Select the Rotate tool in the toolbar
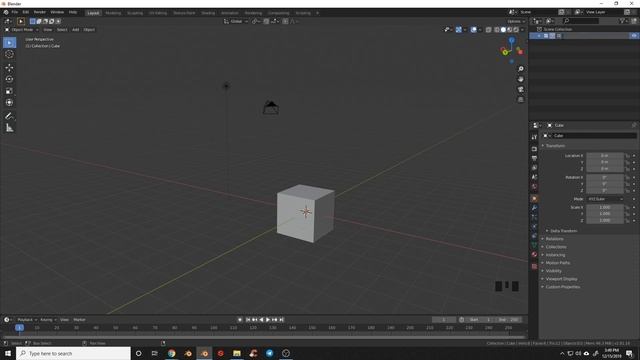Viewport: 640px width, 360px height. coord(9,79)
